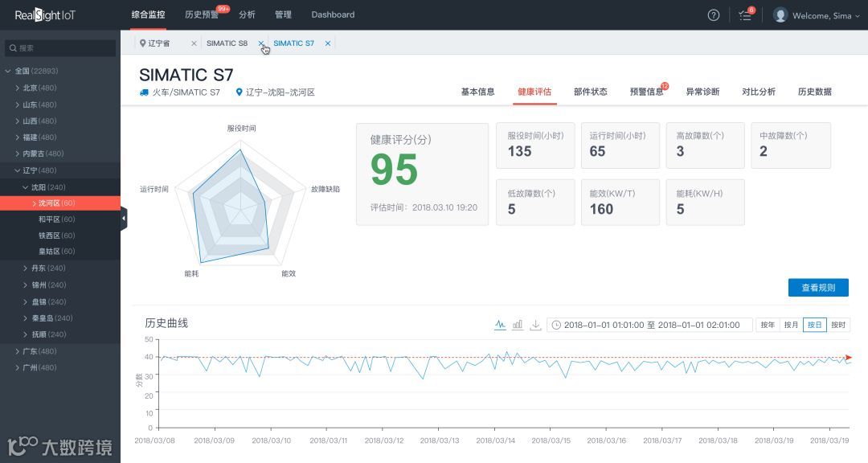Set chart granularity to 按年
This screenshot has width=868, height=463.
coord(768,325)
